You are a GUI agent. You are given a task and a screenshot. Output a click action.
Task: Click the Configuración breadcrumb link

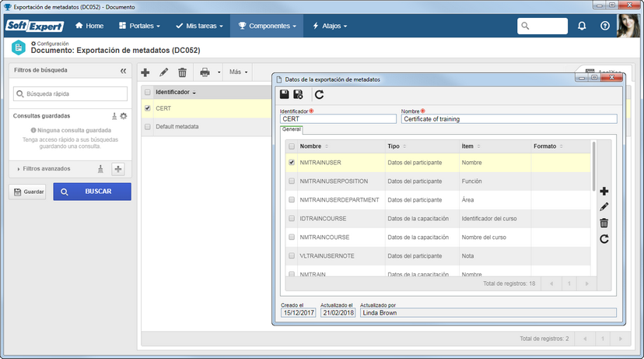[50, 43]
